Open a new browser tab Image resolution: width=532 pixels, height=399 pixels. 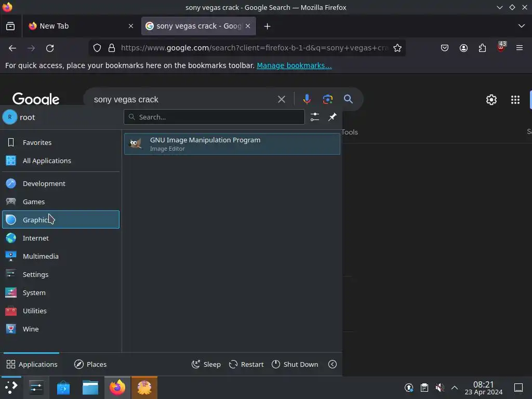[x=268, y=26]
